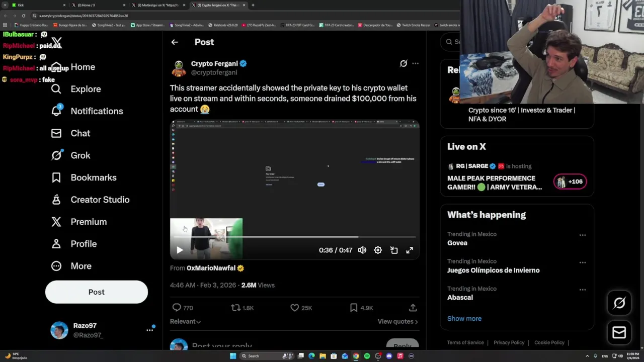Switch to the Martinalgui on X tab
This screenshot has height=362, width=644.
158,5
